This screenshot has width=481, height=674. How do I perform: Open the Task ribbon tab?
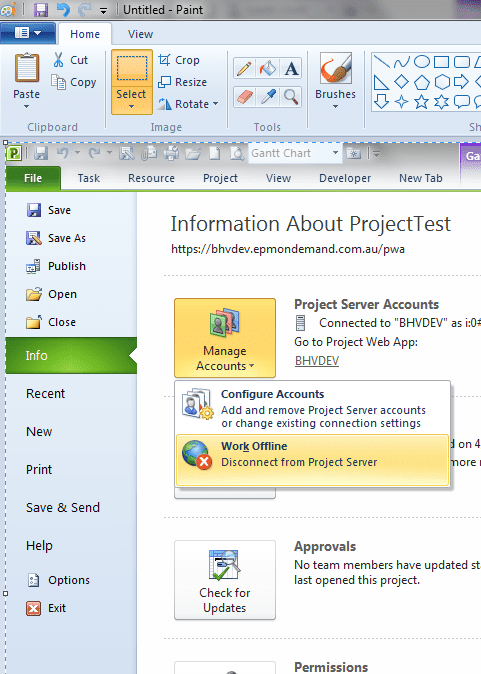[x=89, y=178]
